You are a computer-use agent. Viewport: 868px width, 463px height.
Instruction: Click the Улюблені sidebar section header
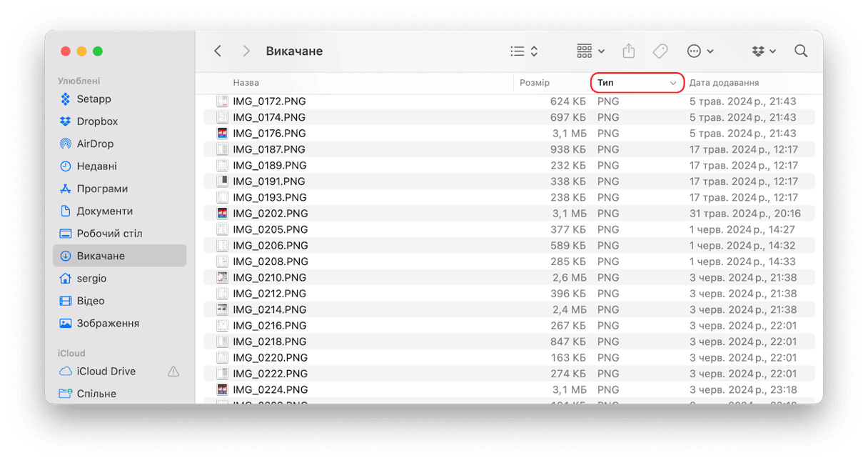click(x=79, y=81)
